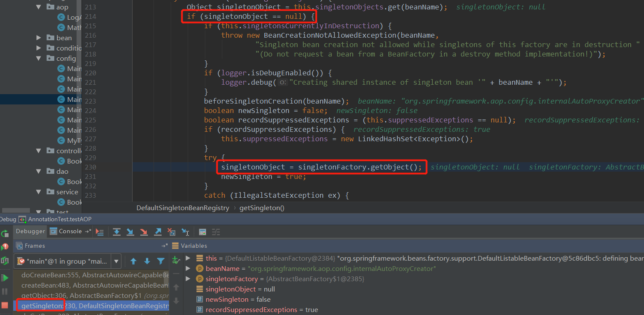Image resolution: width=644 pixels, height=315 pixels.
Task: Expand the singletonFactory variable
Action: coord(188,279)
